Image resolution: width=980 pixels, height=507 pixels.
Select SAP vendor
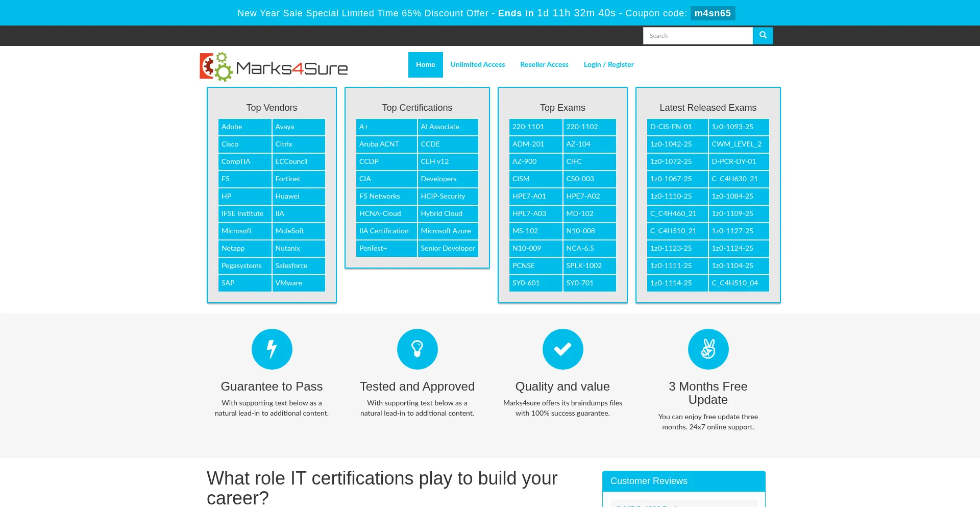click(244, 283)
